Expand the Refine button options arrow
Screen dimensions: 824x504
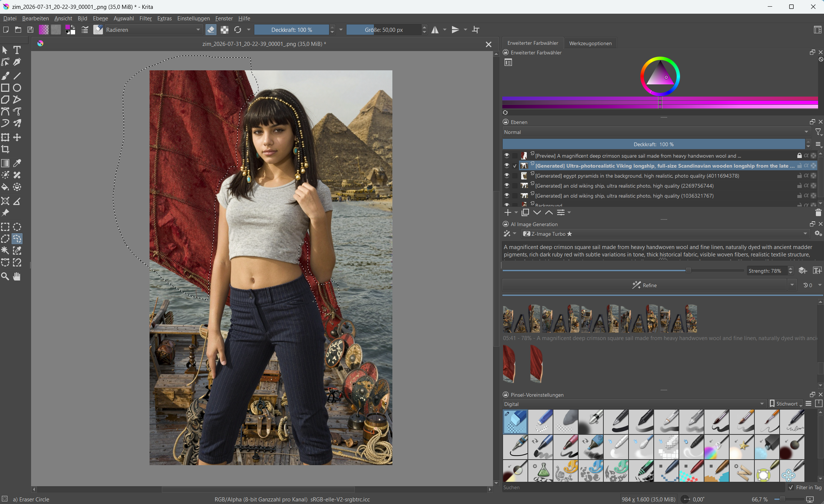click(x=792, y=285)
